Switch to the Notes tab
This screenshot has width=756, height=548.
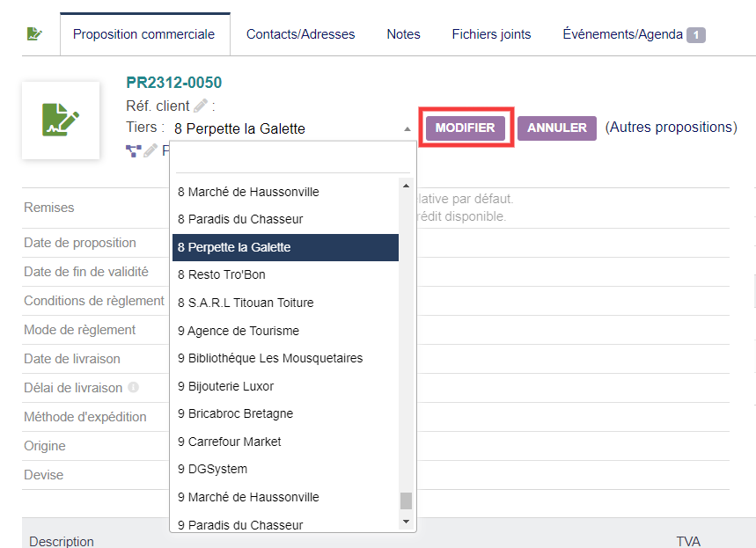(x=404, y=34)
